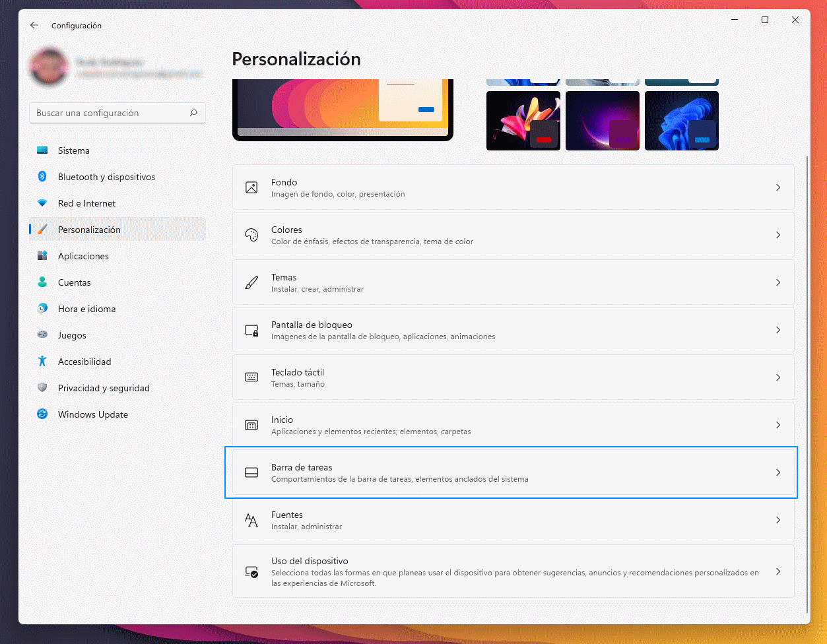827x644 pixels.
Task: Click the Pantalla de bloqueo icon
Action: [x=251, y=330]
